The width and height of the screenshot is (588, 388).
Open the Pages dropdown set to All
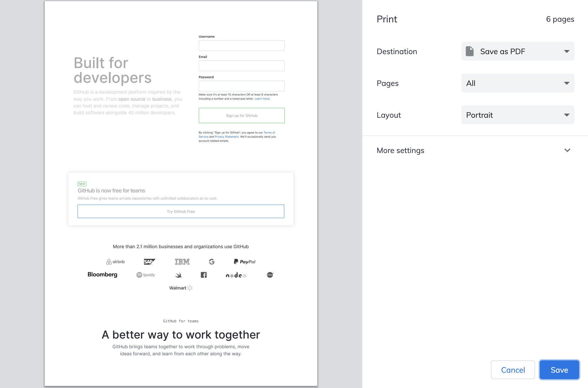(x=518, y=83)
